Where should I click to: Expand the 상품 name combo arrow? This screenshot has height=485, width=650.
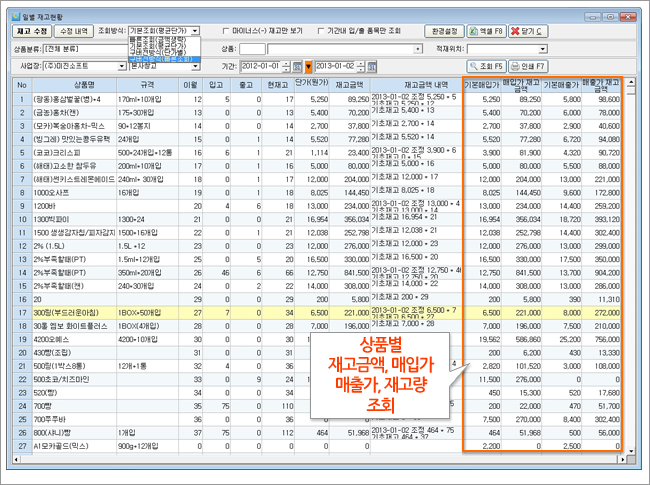tap(418, 49)
